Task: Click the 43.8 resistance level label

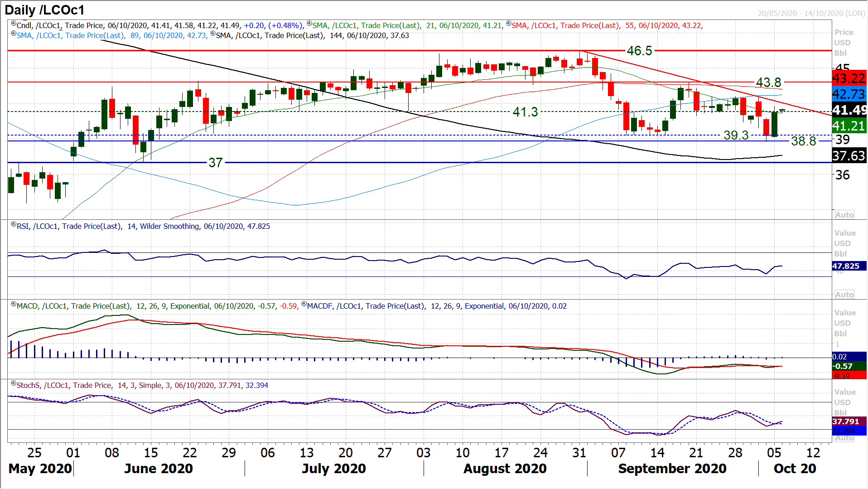Action: pos(768,82)
